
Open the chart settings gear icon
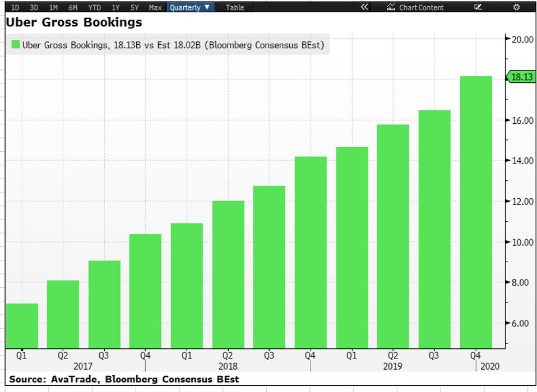(x=517, y=7)
